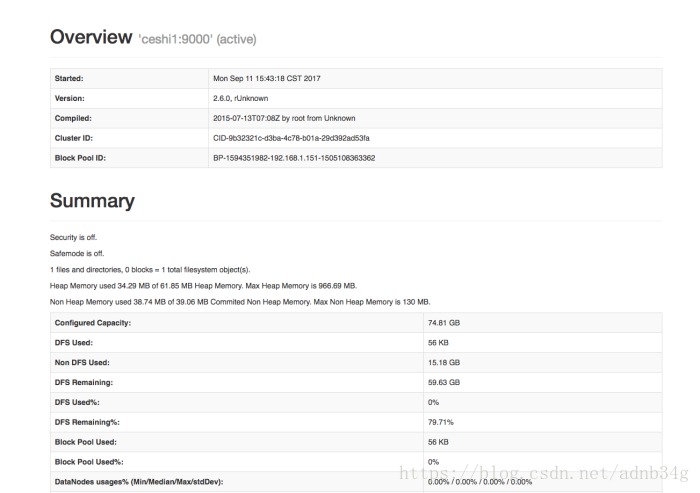
Task: Select compiled value 2015-07-13T07:08Z by root
Action: click(x=284, y=118)
